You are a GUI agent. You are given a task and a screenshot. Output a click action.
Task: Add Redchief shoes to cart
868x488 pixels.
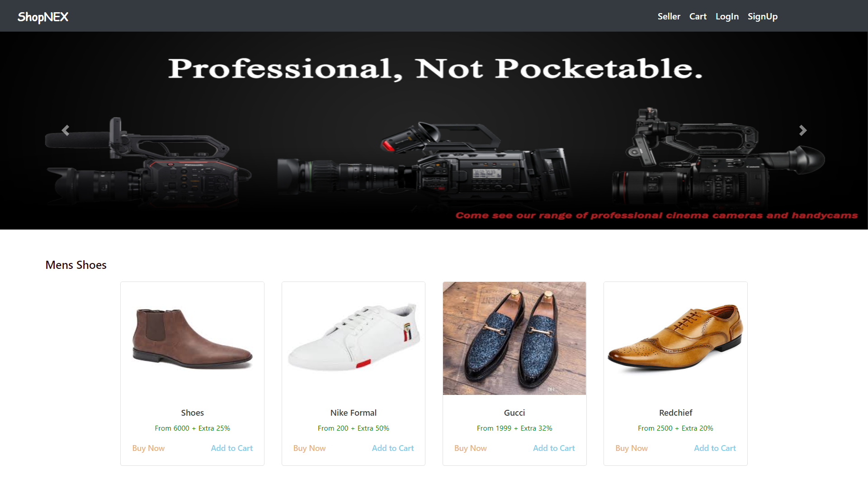point(715,448)
